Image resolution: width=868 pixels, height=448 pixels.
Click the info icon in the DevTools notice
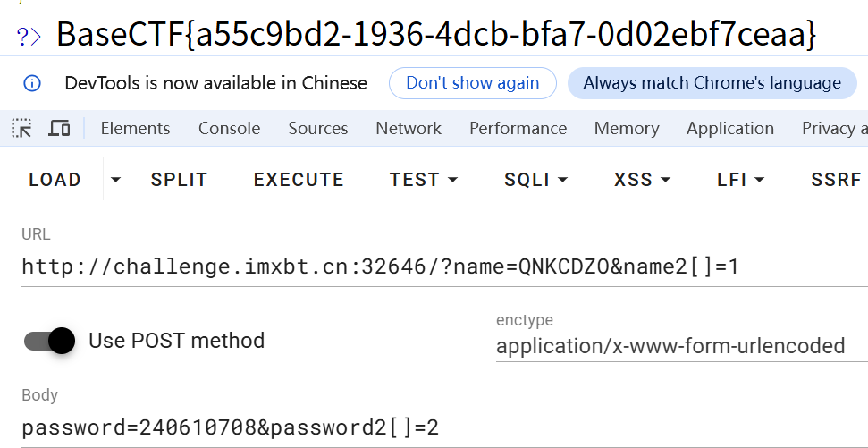tap(32, 83)
